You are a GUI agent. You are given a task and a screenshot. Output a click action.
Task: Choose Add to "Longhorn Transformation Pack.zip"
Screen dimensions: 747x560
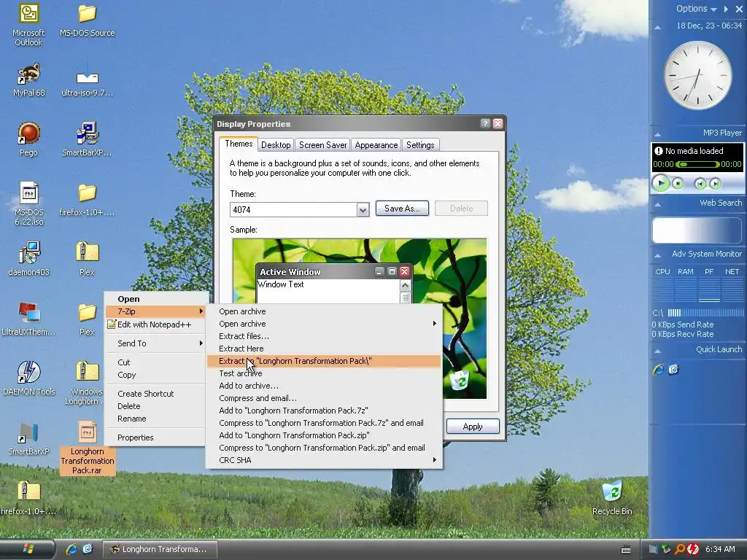coord(324,435)
